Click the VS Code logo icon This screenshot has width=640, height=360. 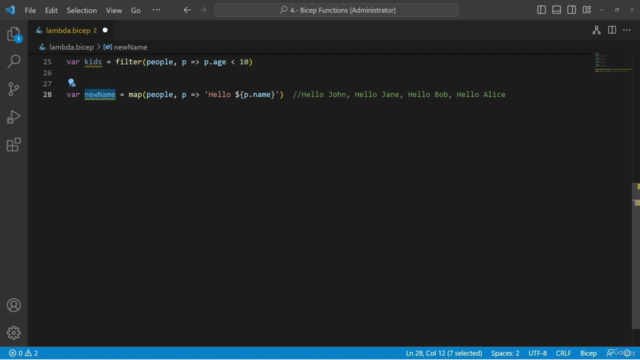pyautogui.click(x=10, y=10)
